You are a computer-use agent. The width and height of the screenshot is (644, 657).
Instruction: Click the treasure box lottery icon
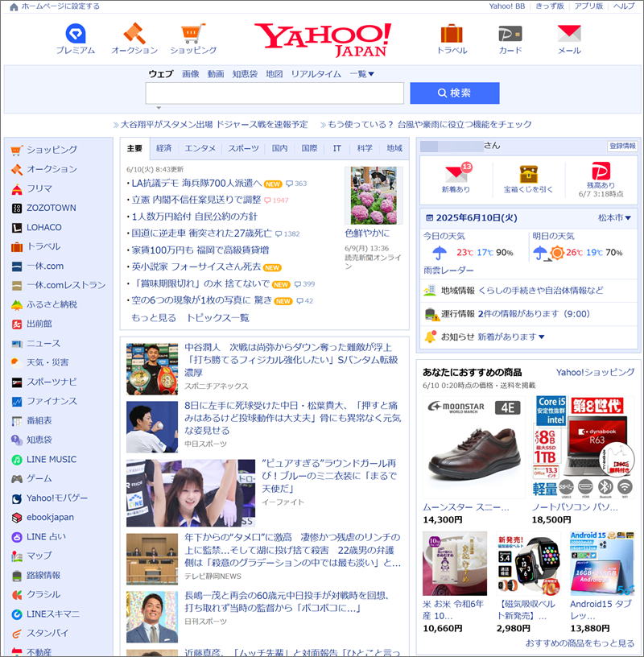tap(528, 175)
